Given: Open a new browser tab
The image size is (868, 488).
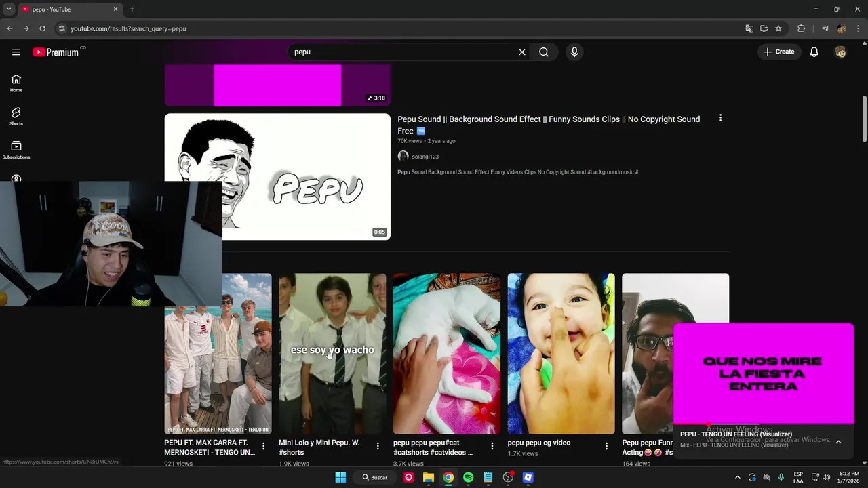Looking at the screenshot, I should [x=132, y=9].
